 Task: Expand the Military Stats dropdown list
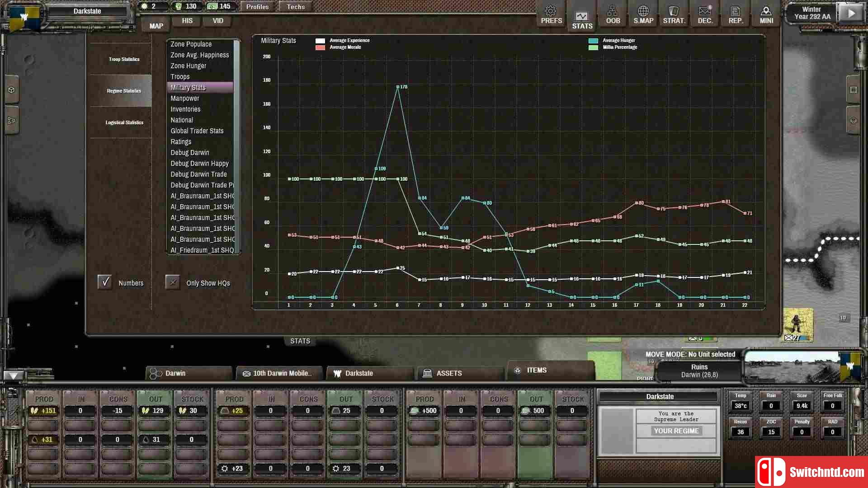point(189,88)
